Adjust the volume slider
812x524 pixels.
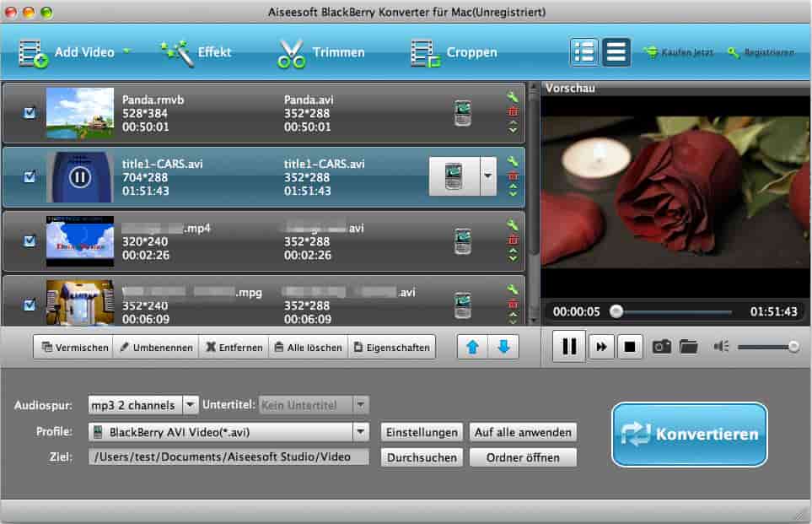click(x=768, y=347)
